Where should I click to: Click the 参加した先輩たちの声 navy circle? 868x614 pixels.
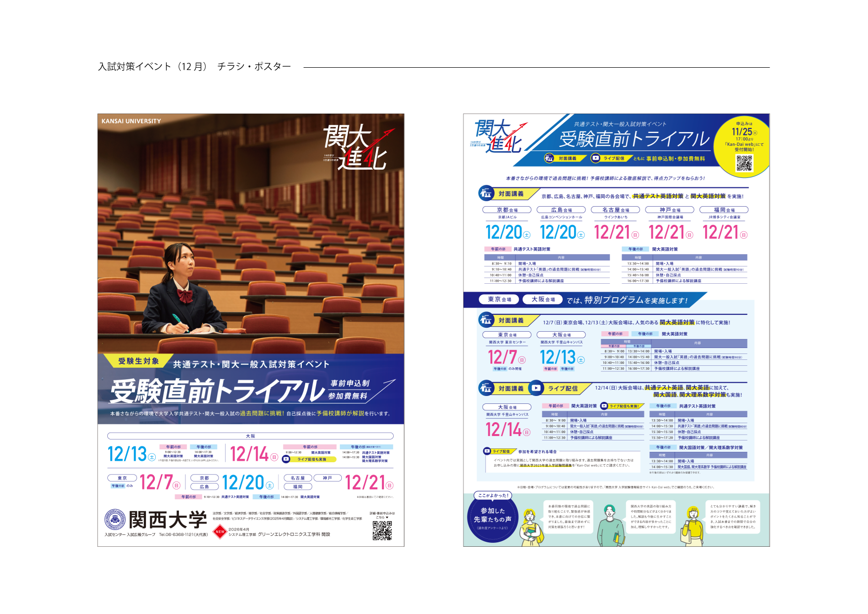(x=492, y=519)
